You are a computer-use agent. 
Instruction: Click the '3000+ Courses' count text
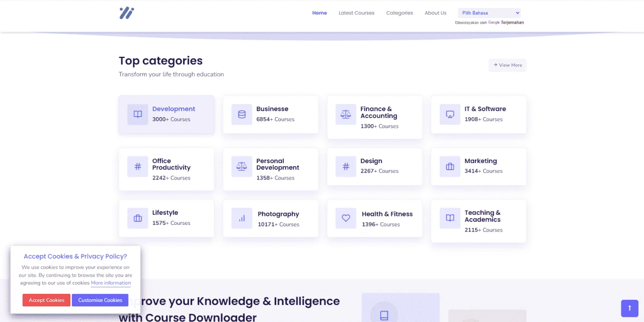172,120
